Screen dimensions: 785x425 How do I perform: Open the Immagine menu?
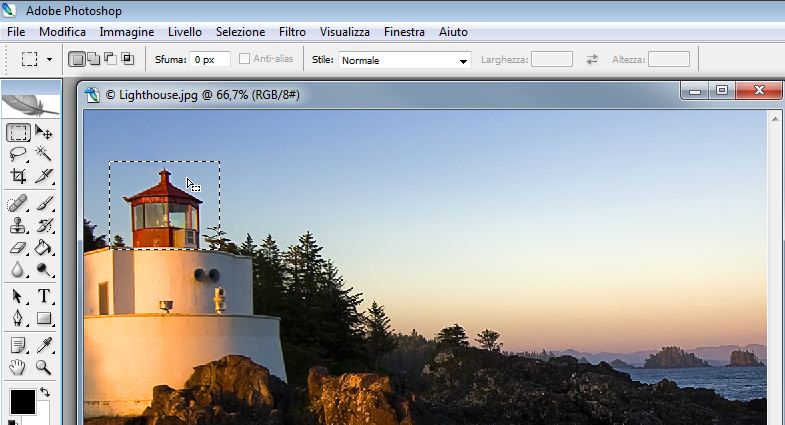point(127,32)
